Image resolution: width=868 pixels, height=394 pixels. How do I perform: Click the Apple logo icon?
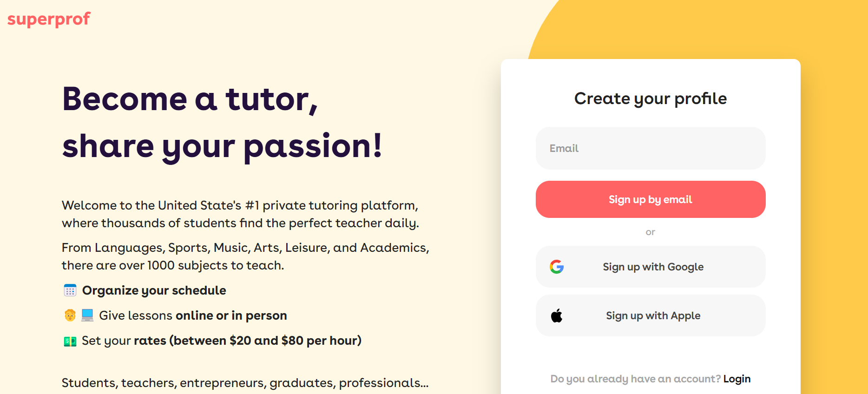557,316
